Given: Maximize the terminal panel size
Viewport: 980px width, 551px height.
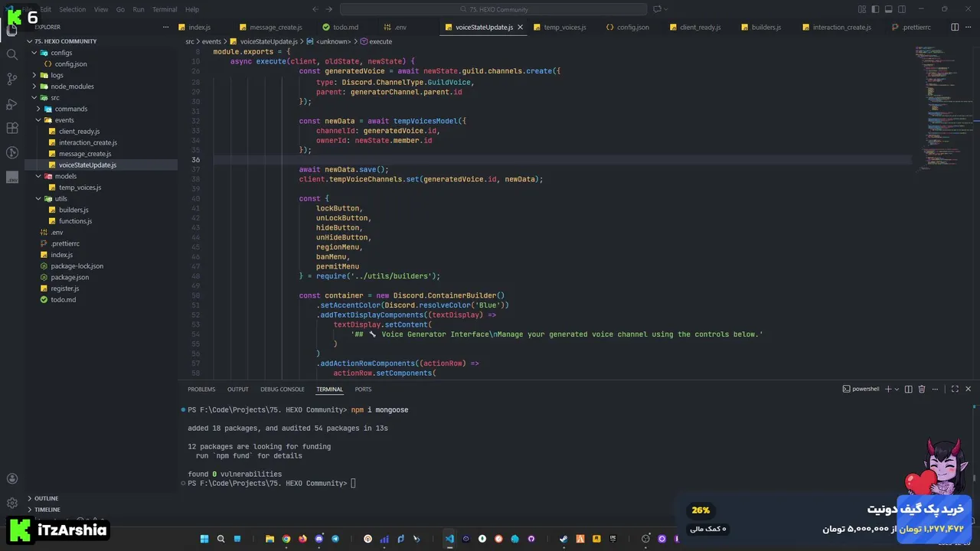Looking at the screenshot, I should click(955, 389).
